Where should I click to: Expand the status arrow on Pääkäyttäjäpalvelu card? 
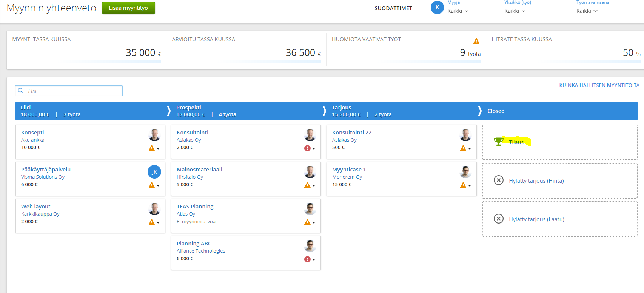pos(158,186)
